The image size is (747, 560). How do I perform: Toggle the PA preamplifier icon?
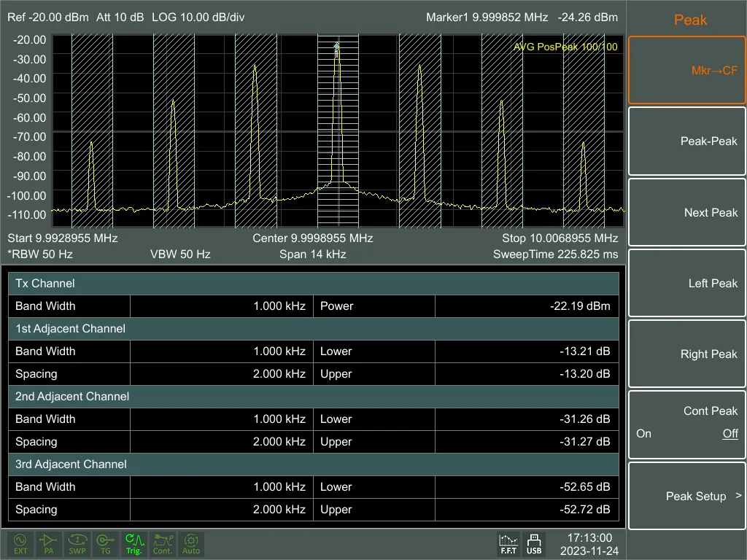point(49,544)
